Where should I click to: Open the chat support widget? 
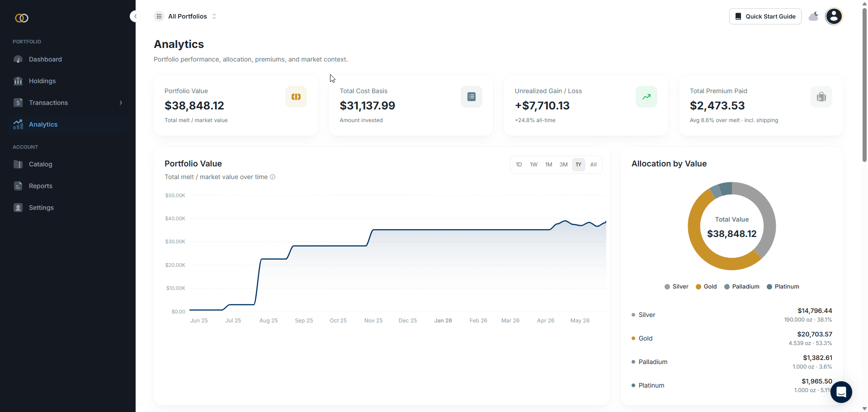(x=841, y=392)
